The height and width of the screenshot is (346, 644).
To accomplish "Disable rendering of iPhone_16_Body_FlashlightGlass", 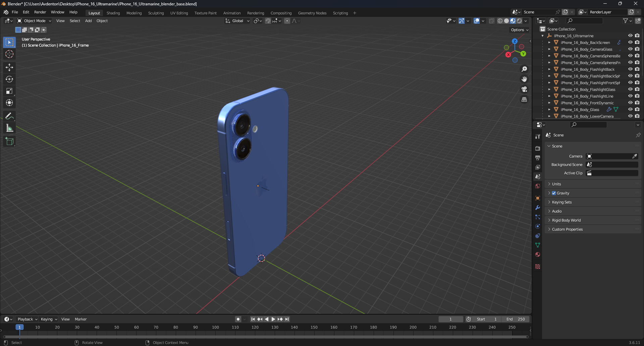I will click(637, 90).
